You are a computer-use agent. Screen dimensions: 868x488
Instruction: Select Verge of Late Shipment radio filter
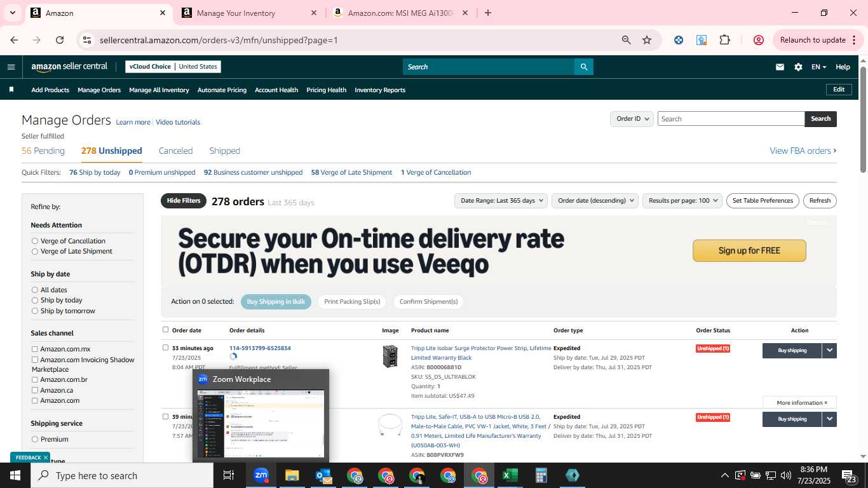click(x=35, y=251)
